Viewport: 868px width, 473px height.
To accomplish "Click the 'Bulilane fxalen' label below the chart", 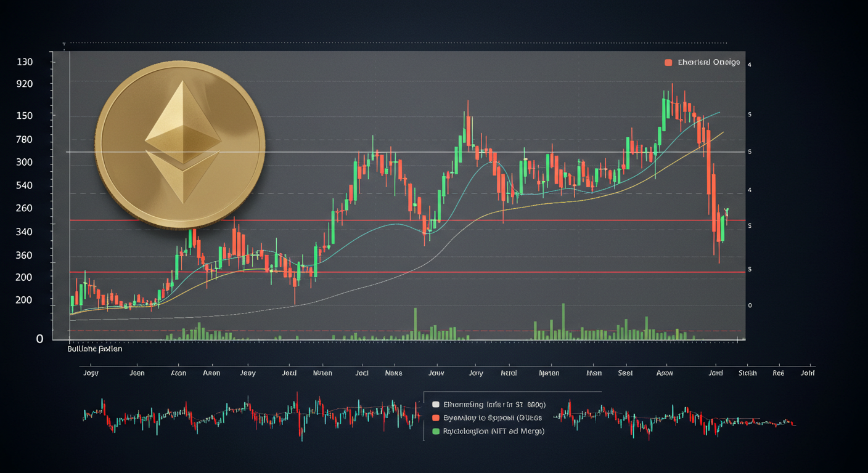I will coord(94,349).
